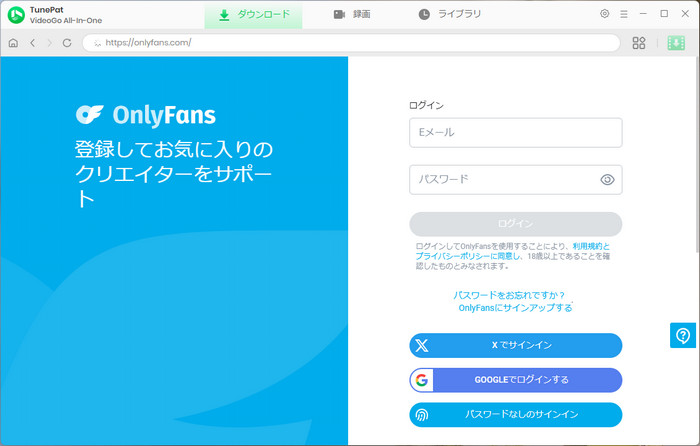Click the gray ログイン button
Viewport: 700px width, 446px height.
[x=516, y=224]
